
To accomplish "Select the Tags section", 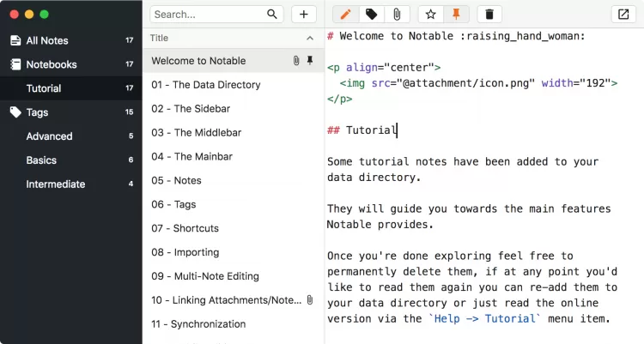I will click(71, 112).
